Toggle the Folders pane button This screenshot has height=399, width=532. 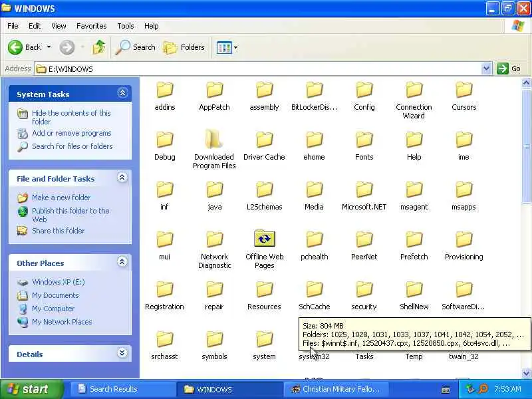(184, 47)
